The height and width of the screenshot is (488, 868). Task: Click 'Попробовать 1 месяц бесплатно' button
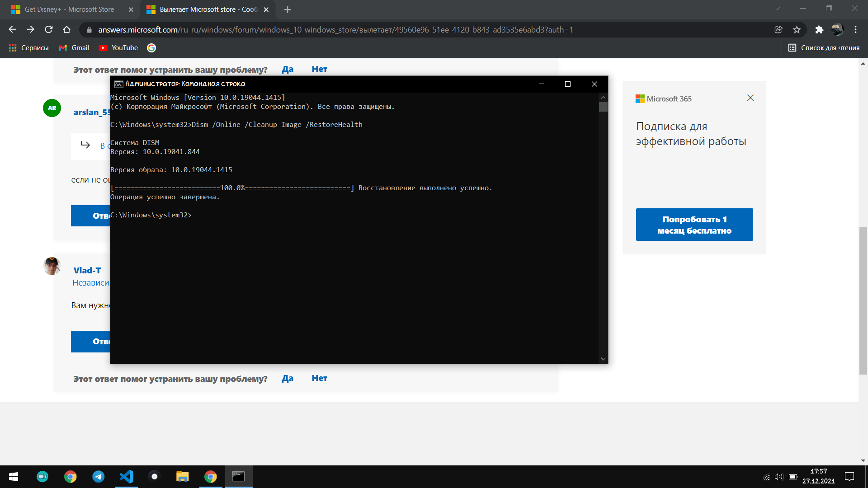click(694, 225)
